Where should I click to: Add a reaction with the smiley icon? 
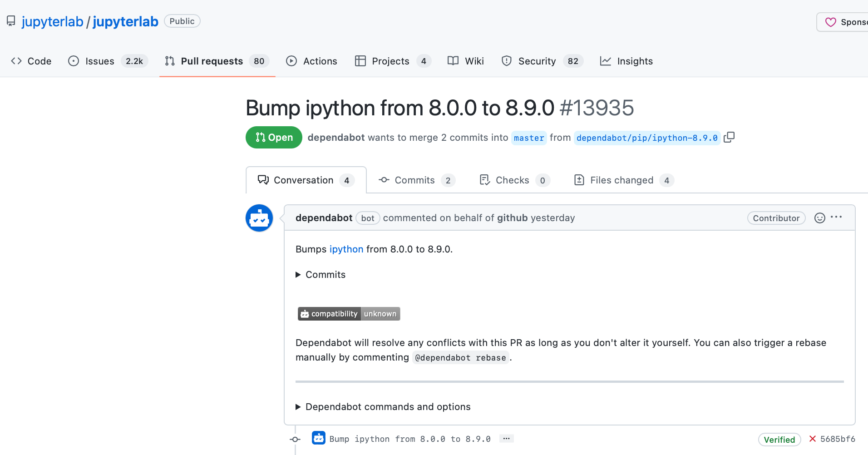(x=820, y=218)
